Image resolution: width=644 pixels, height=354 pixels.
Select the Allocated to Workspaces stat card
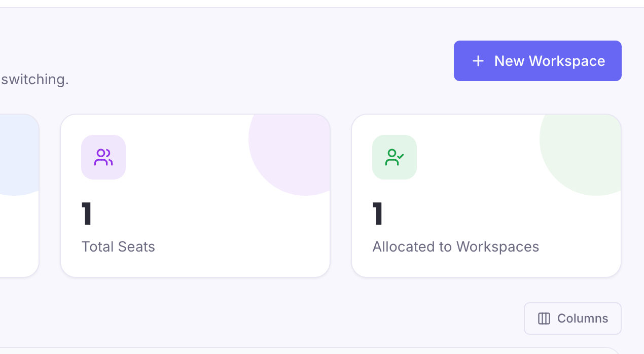(x=486, y=196)
